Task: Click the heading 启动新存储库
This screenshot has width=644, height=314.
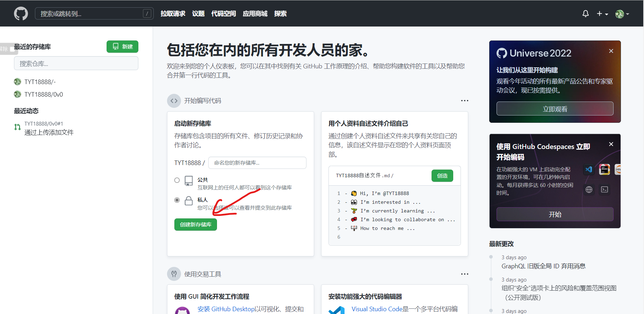Action: point(193,124)
